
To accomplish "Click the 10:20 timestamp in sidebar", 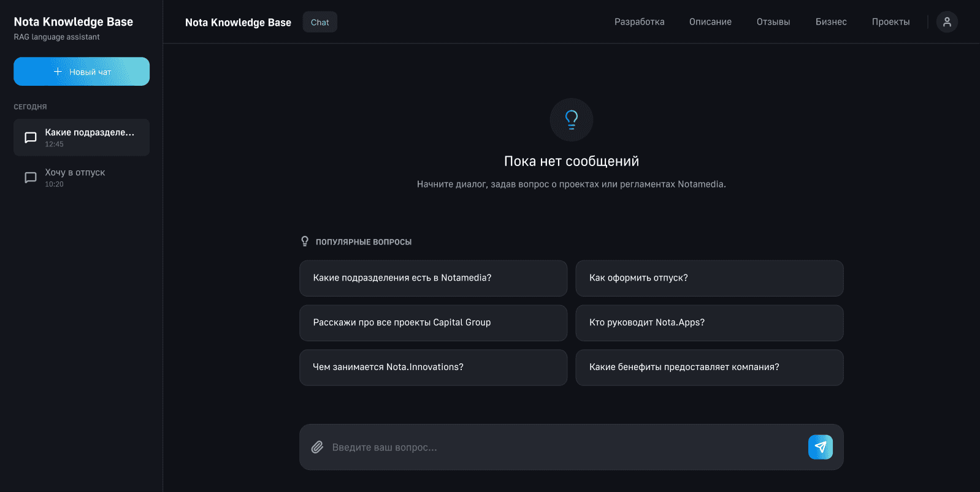I will [54, 184].
